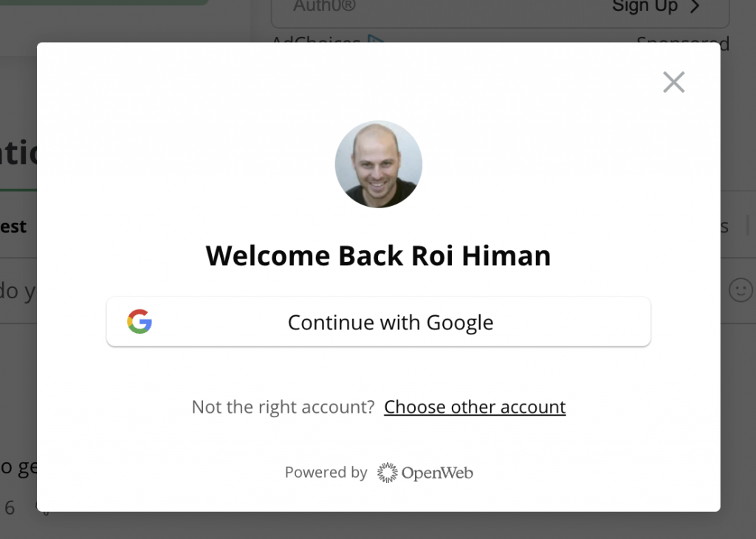Click the AdChoices triangle icon
The image size is (756, 539).
coord(376,39)
